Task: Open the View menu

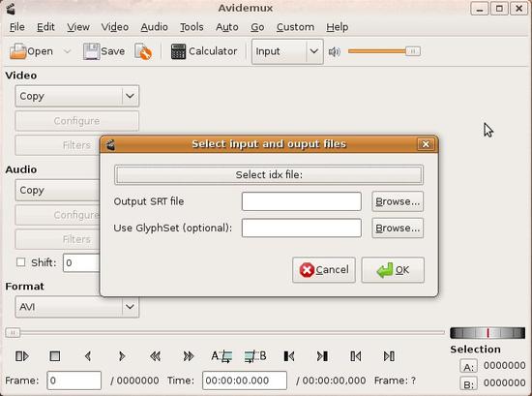Action: click(x=78, y=27)
